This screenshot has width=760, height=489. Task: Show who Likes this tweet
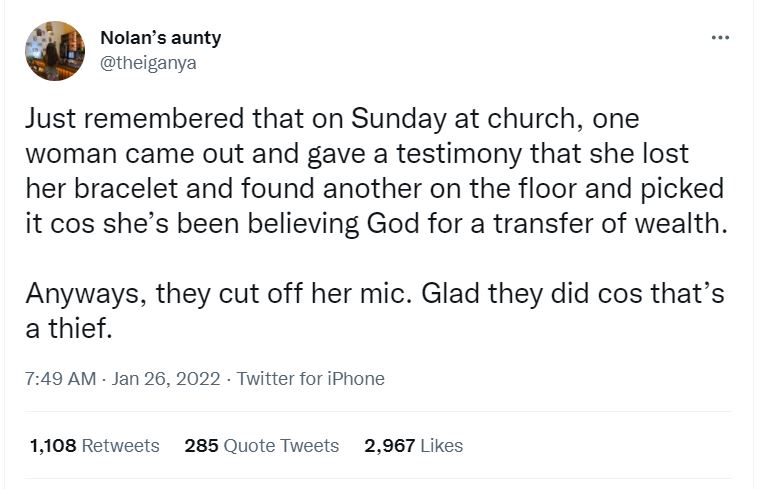pyautogui.click(x=441, y=445)
